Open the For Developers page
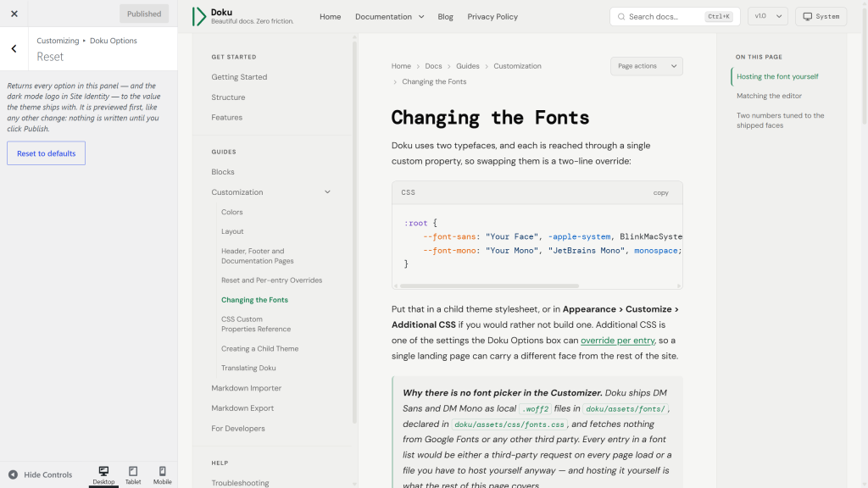This screenshot has width=868, height=488. tap(238, 428)
